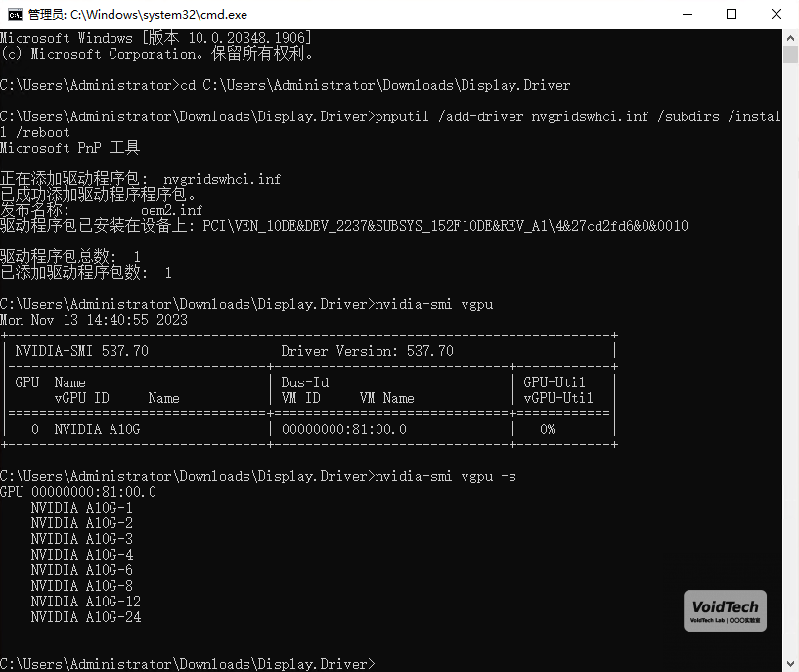This screenshot has height=672, width=799.
Task: Click the scrollbar up arrow
Action: pyautogui.click(x=790, y=38)
